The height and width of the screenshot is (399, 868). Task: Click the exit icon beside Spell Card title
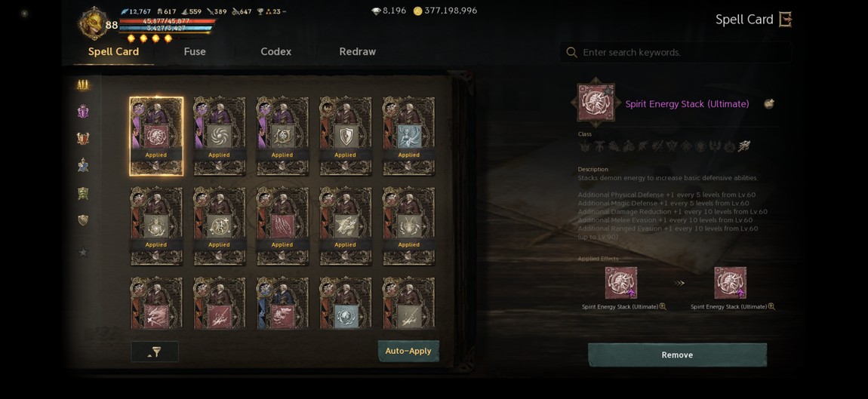(786, 20)
